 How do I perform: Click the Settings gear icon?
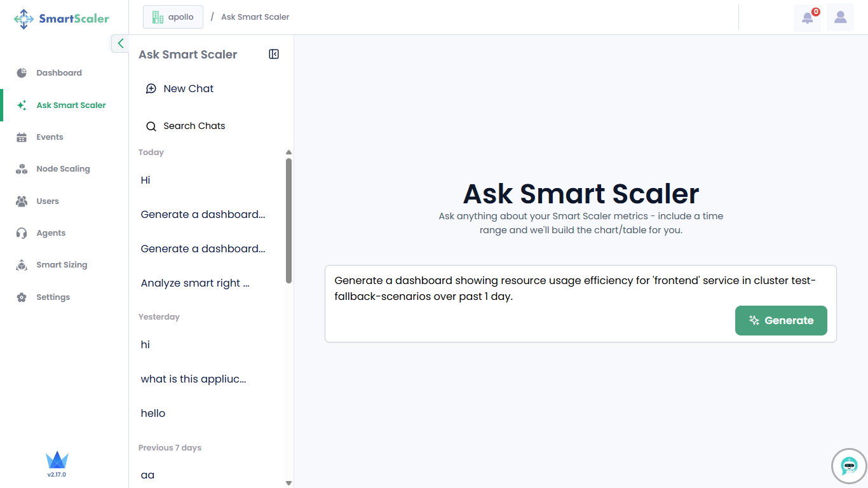(22, 297)
